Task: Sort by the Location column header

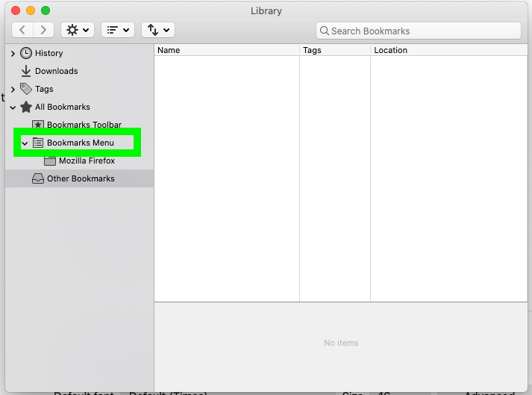Action: pyautogui.click(x=449, y=50)
